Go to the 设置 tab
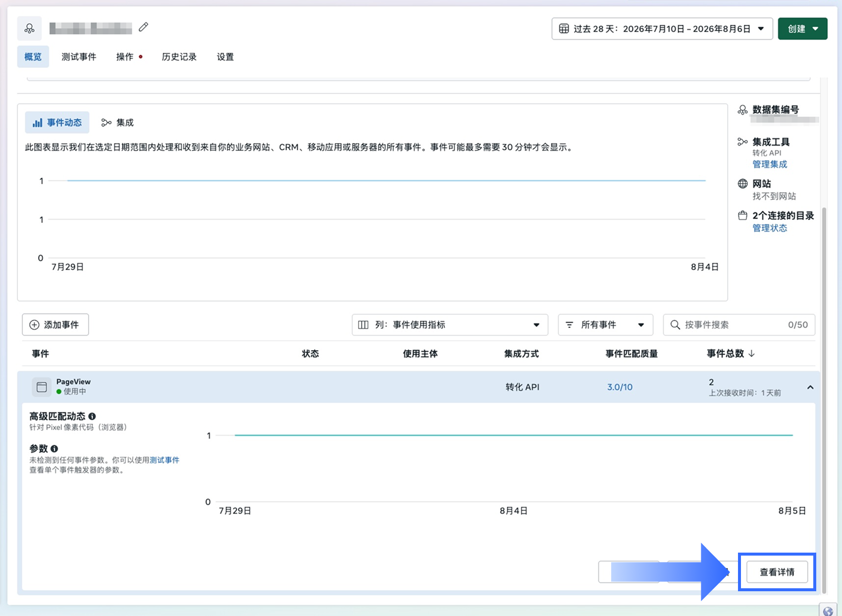 click(225, 56)
